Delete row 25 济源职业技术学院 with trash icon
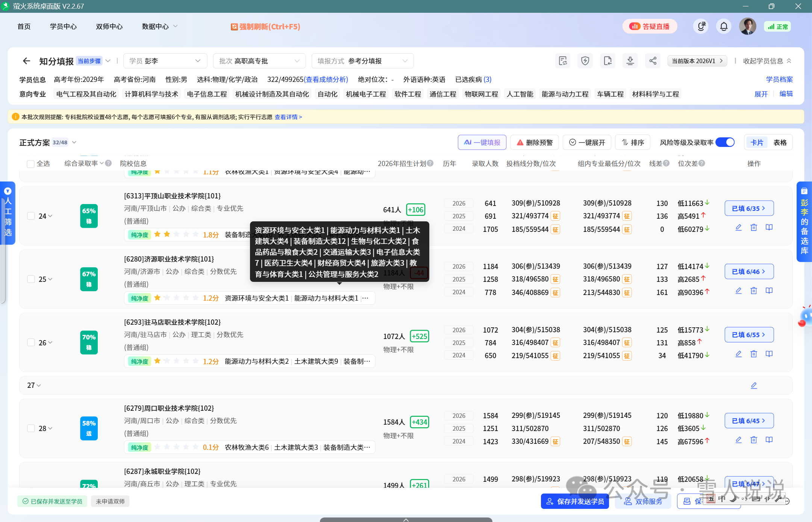The height and width of the screenshot is (522, 812). click(x=754, y=291)
